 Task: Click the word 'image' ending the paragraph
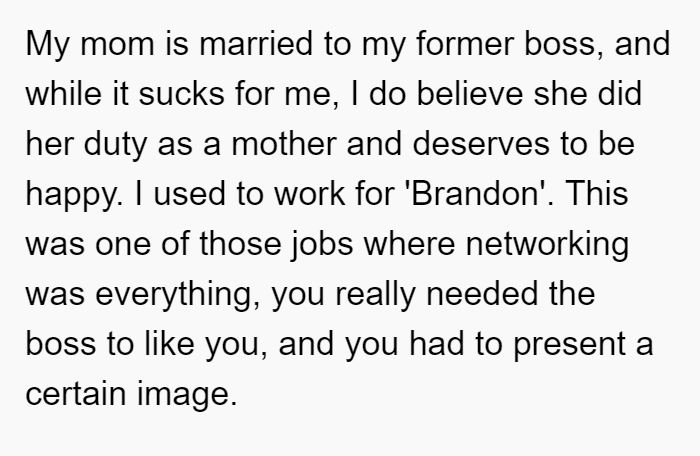tap(183, 395)
